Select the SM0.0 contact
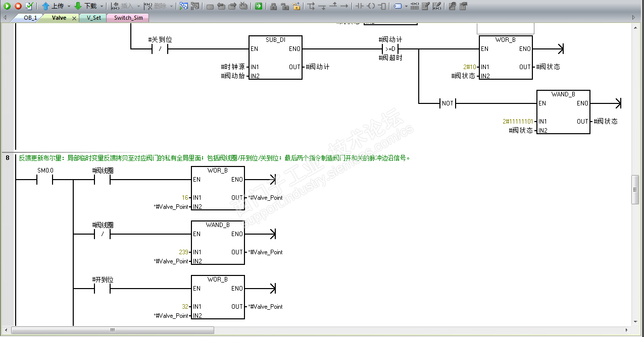The height and width of the screenshot is (337, 644). point(45,179)
